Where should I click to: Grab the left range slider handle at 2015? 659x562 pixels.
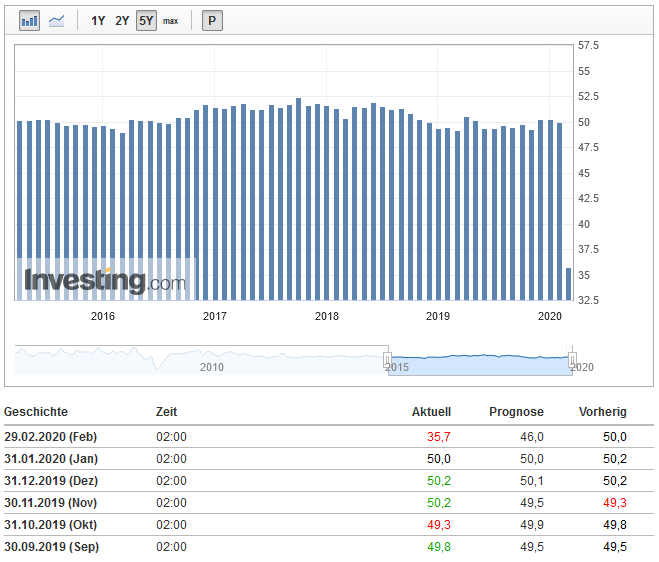click(387, 360)
